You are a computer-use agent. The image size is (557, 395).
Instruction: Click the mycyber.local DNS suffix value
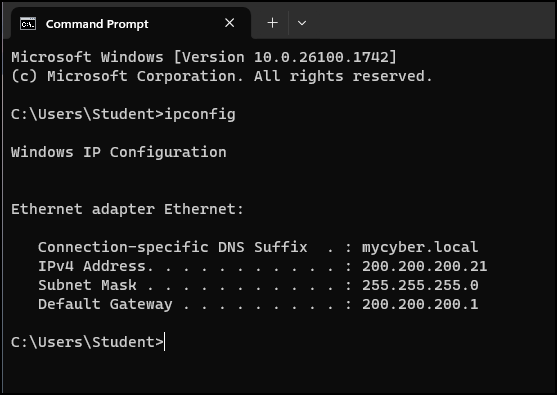420,248
